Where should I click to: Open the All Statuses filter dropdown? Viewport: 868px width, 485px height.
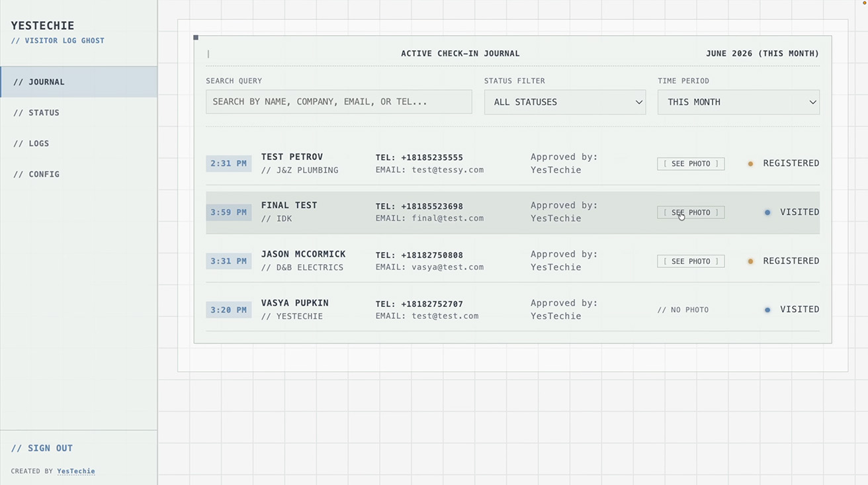[565, 102]
